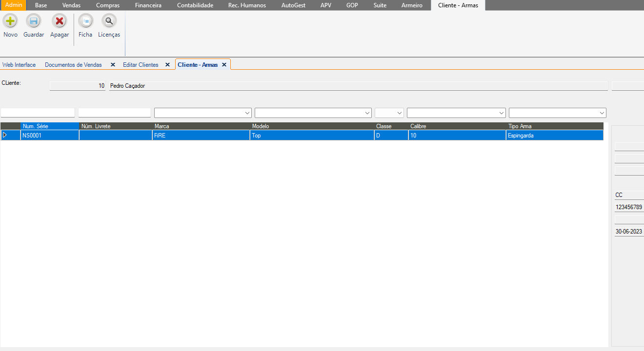Open the Calibre filter dropdown
This screenshot has width=644, height=351.
(x=501, y=113)
